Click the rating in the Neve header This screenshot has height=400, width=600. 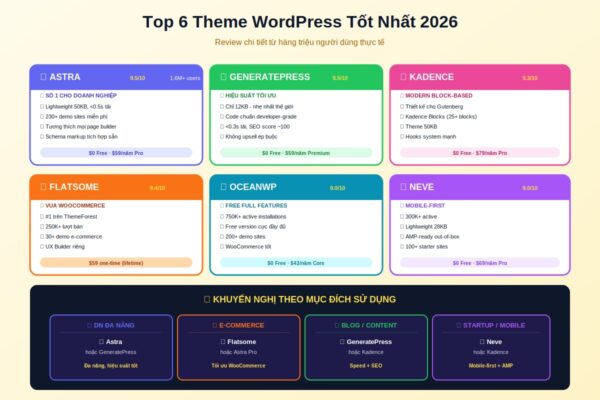pyautogui.click(x=530, y=188)
